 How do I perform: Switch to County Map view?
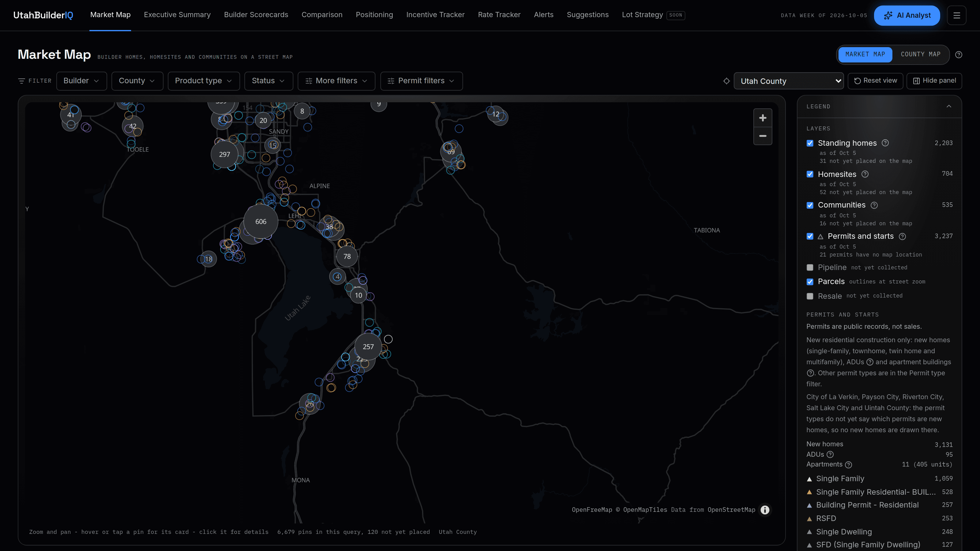[x=920, y=54]
